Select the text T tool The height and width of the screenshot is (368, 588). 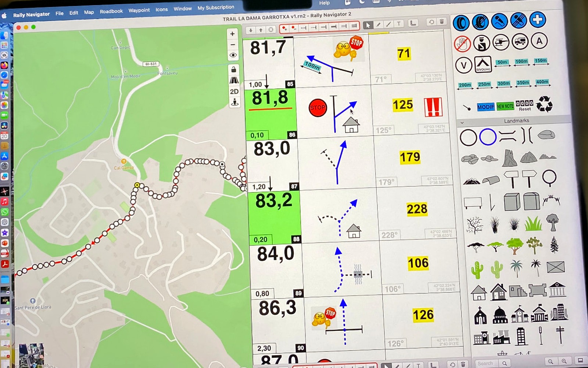click(x=399, y=24)
